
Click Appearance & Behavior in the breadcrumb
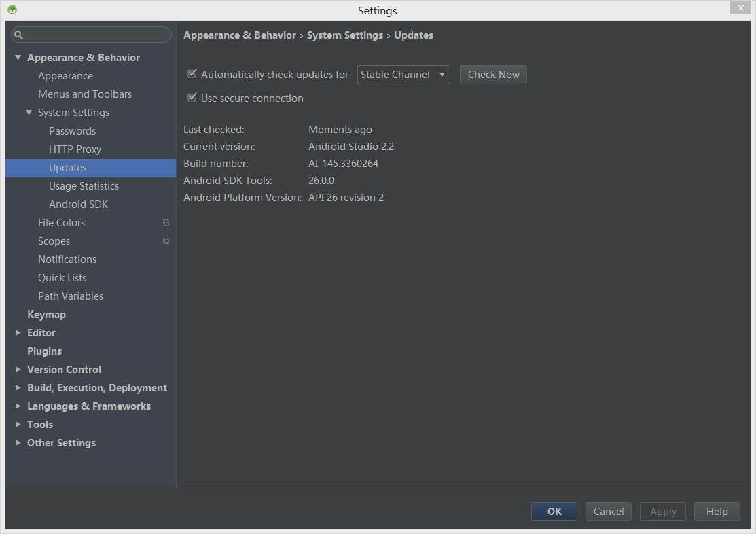(x=240, y=35)
